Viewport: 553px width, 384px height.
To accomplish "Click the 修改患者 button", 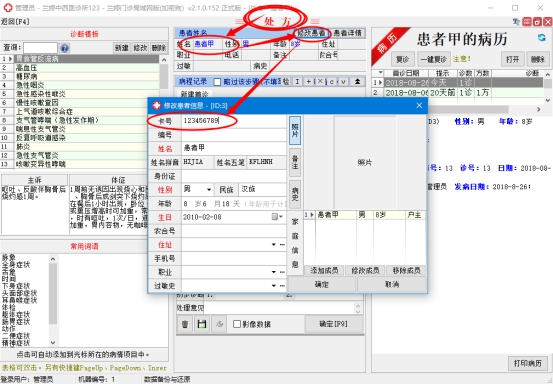I will tap(312, 33).
